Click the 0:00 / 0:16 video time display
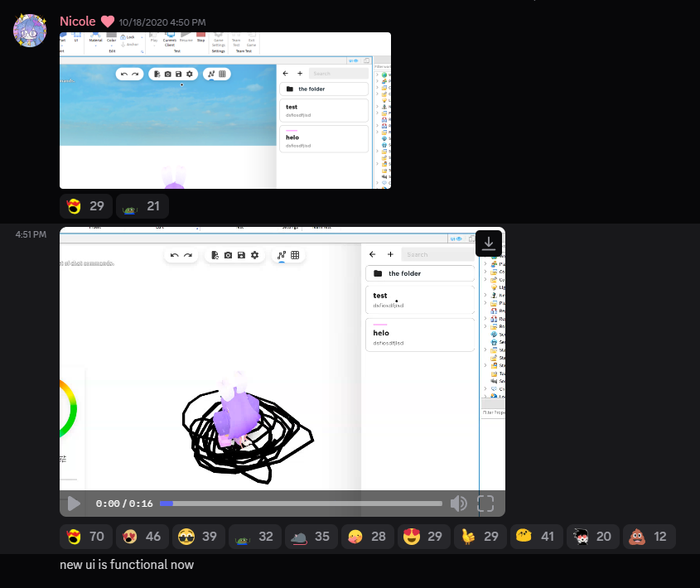The height and width of the screenshot is (588, 700). (x=124, y=504)
